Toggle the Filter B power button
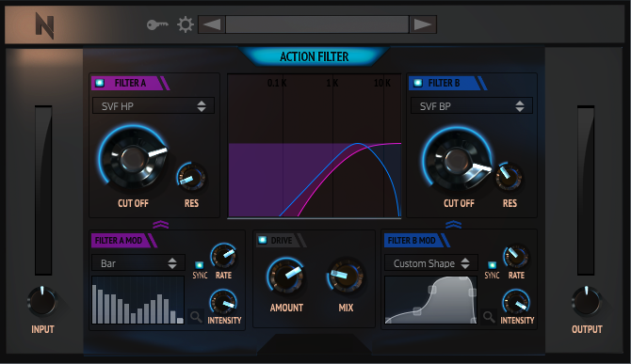This screenshot has height=364, width=631. click(418, 83)
